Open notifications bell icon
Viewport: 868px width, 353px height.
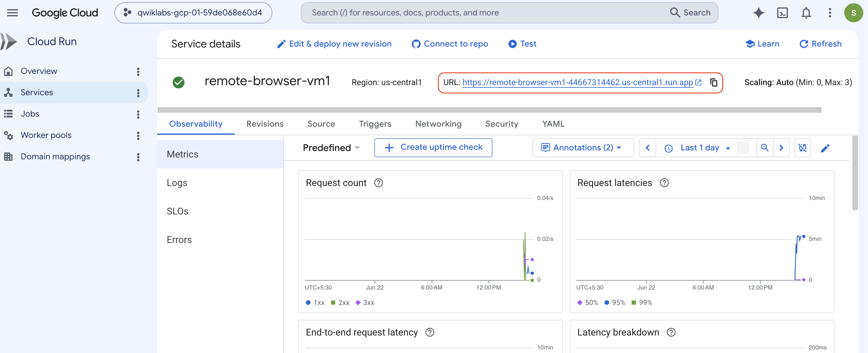806,13
